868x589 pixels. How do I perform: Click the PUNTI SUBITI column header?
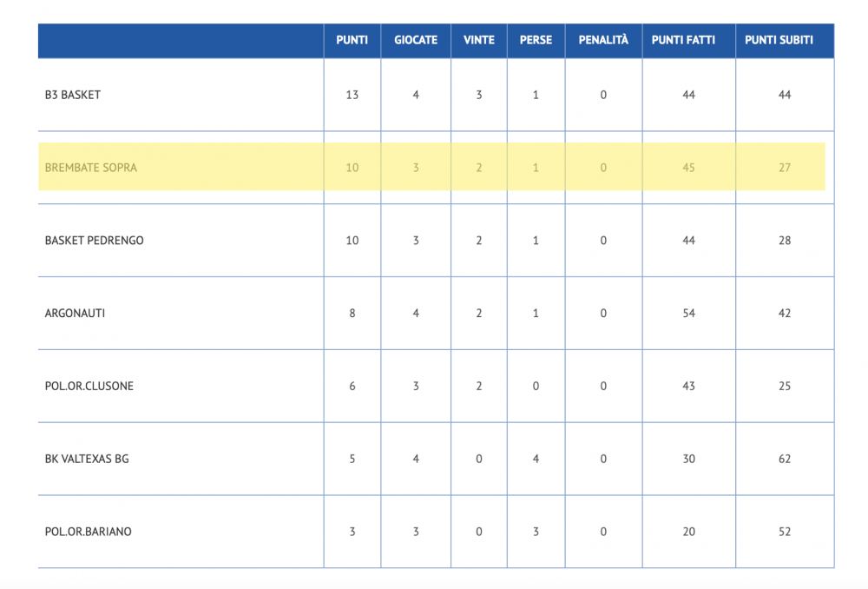779,40
